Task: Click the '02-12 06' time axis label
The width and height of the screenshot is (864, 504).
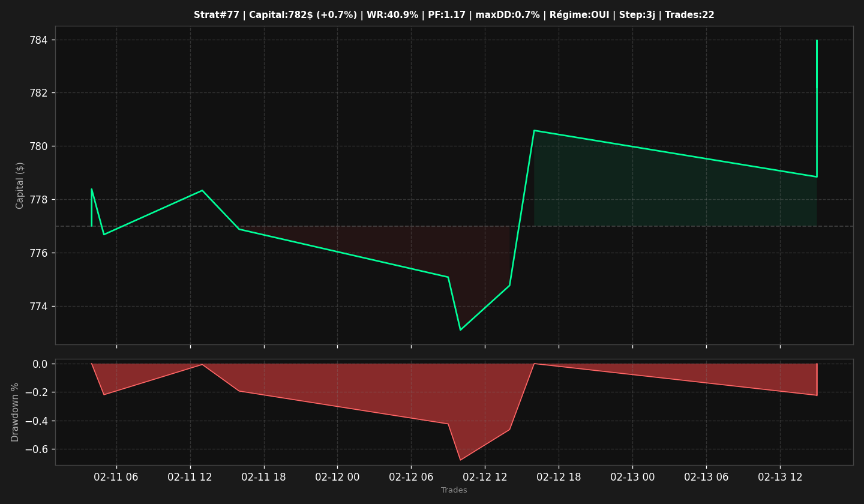Action: pyautogui.click(x=411, y=477)
